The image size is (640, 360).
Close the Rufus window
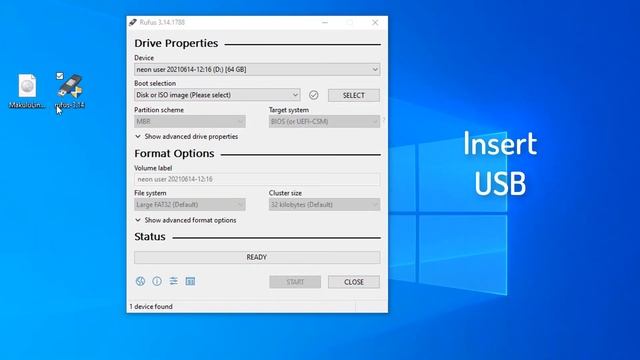(x=375, y=23)
